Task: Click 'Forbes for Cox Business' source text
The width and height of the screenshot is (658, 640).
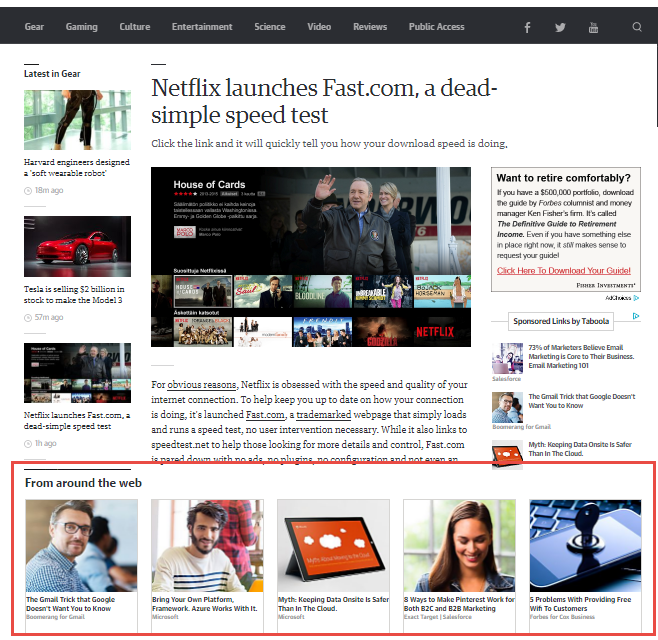Action: (562, 617)
